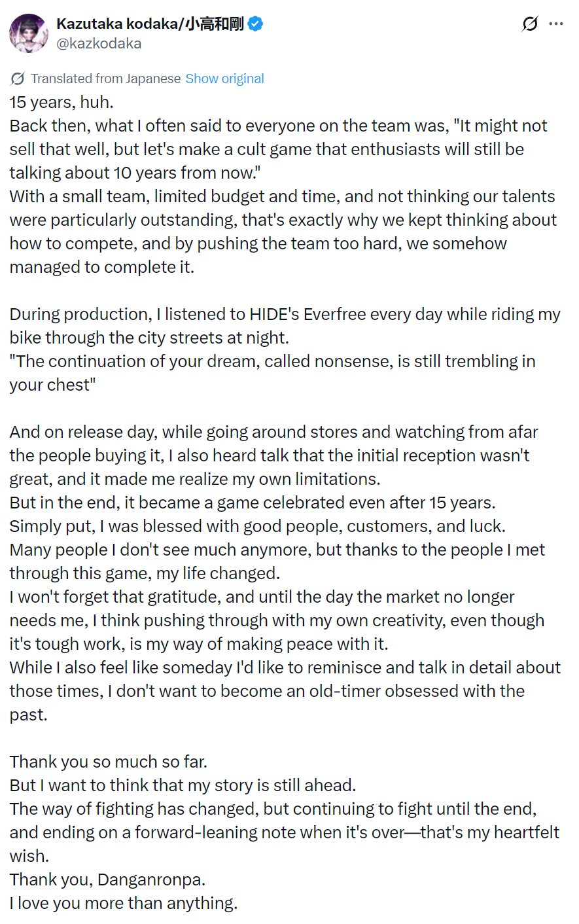The width and height of the screenshot is (579, 924).
Task: Click the 'Translated from Japanese' label
Action: [x=105, y=79]
